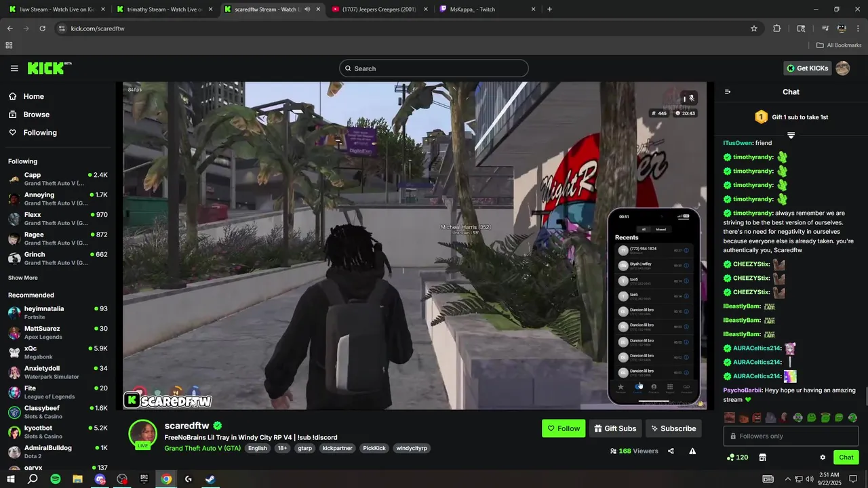Click the gtarp tag
This screenshot has height=488, width=868.
pos(304,448)
